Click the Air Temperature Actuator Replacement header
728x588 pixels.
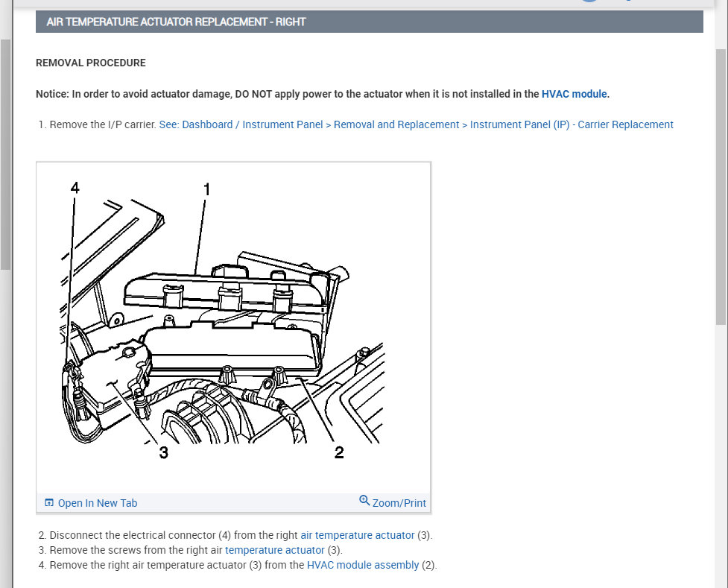pos(369,22)
